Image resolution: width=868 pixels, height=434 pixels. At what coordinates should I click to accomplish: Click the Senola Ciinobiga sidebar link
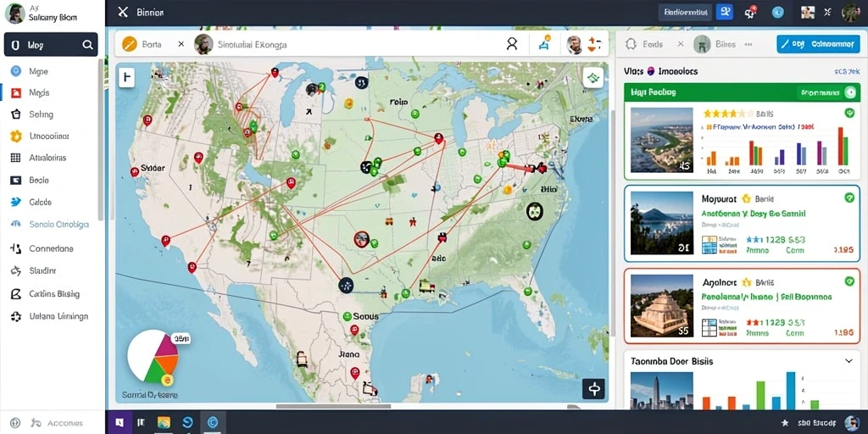[x=59, y=225]
